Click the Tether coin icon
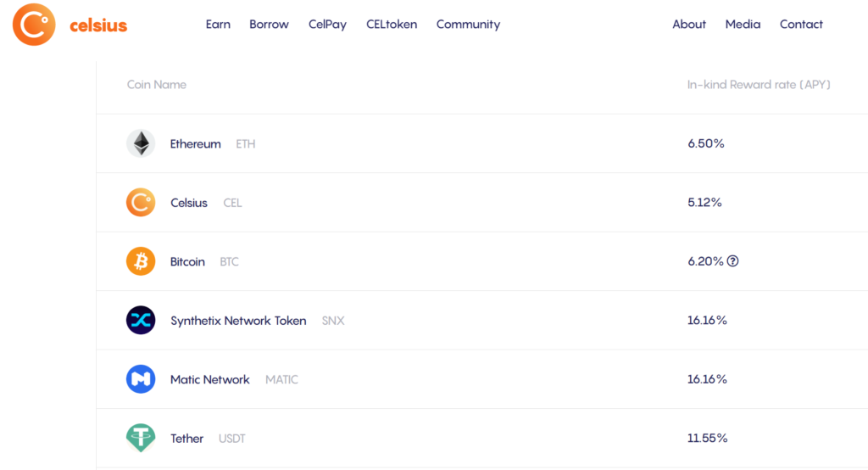Screen dimensions: 868x470 point(141,438)
